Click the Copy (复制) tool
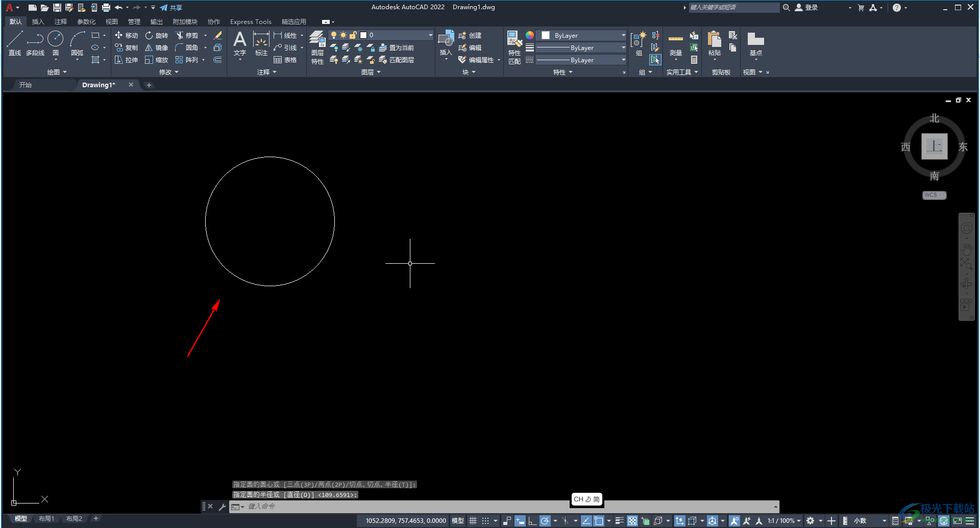This screenshot has width=980, height=528. point(126,47)
